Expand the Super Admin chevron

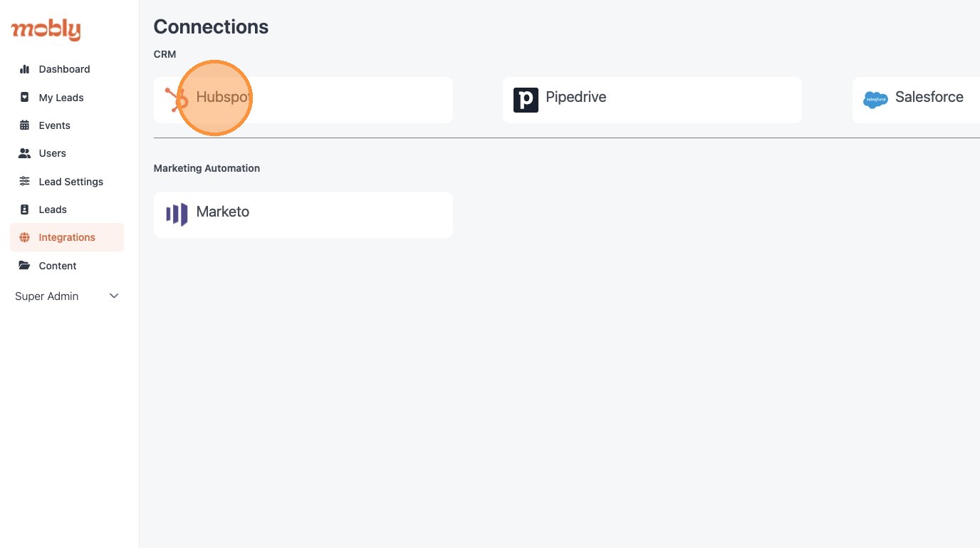coord(114,296)
